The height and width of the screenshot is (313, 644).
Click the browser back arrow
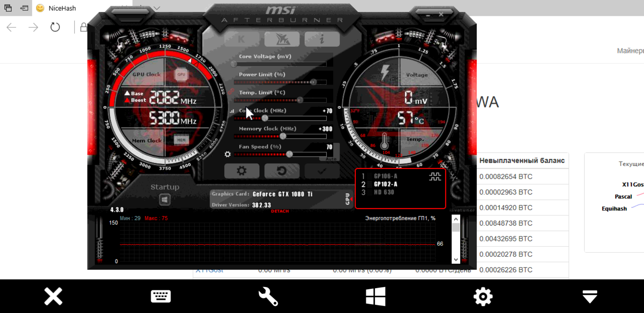(11, 27)
